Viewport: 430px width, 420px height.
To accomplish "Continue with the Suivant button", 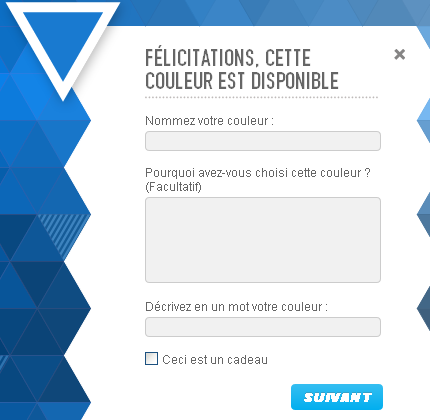I will [x=337, y=397].
